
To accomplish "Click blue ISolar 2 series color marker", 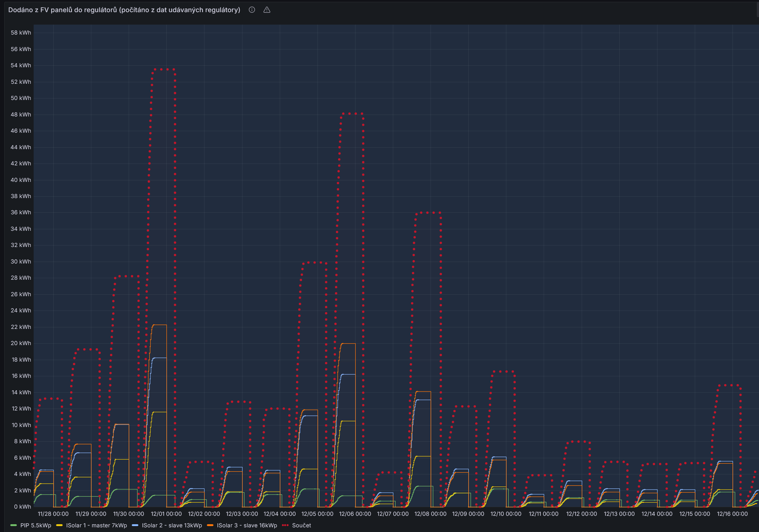I will click(x=135, y=525).
